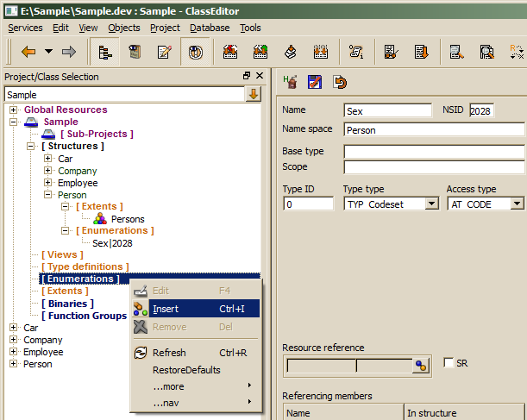Expand the Global Resources tree node
527x420 pixels.
[14, 110]
